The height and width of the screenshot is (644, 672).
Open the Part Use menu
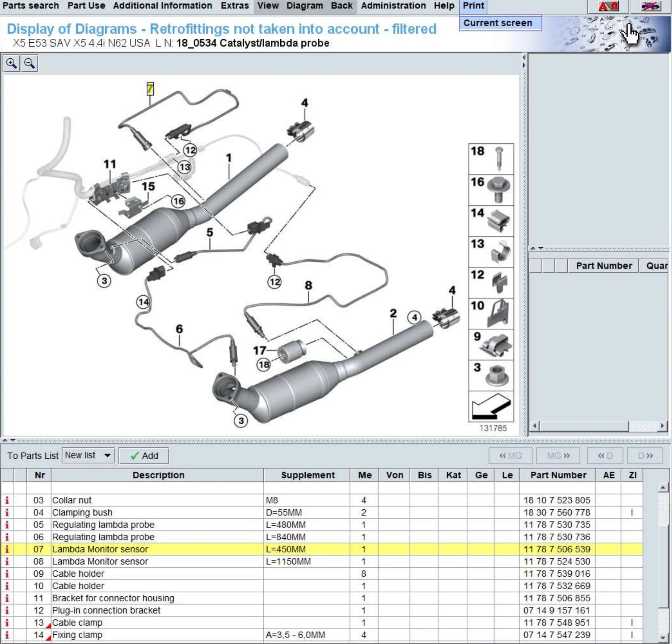click(x=86, y=6)
